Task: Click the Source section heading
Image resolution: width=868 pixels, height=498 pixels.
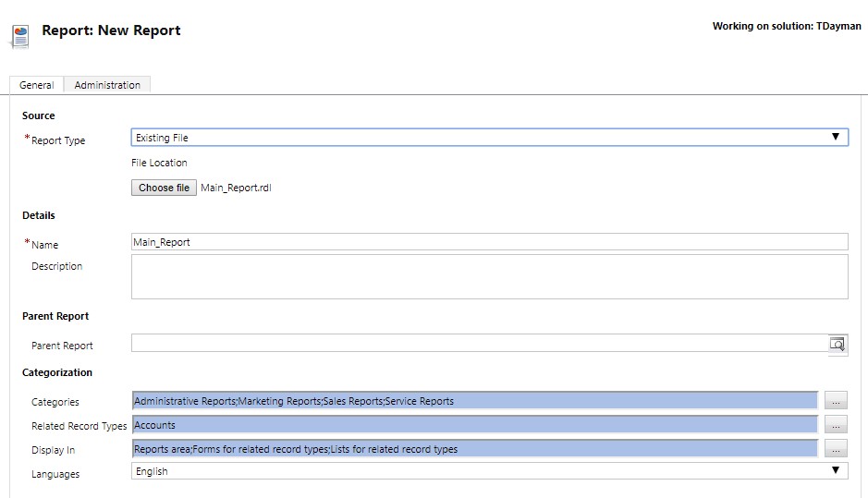Action: click(38, 115)
